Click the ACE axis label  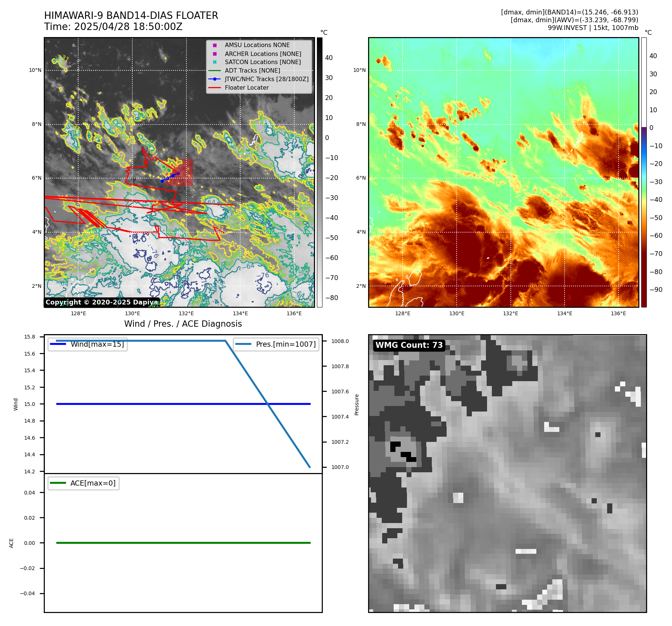click(x=11, y=543)
